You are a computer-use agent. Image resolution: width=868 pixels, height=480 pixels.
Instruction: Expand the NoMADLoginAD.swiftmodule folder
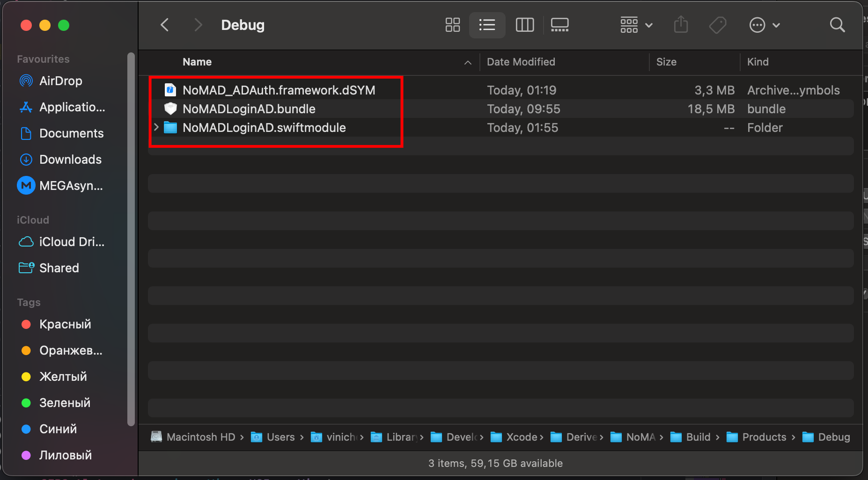coord(156,127)
